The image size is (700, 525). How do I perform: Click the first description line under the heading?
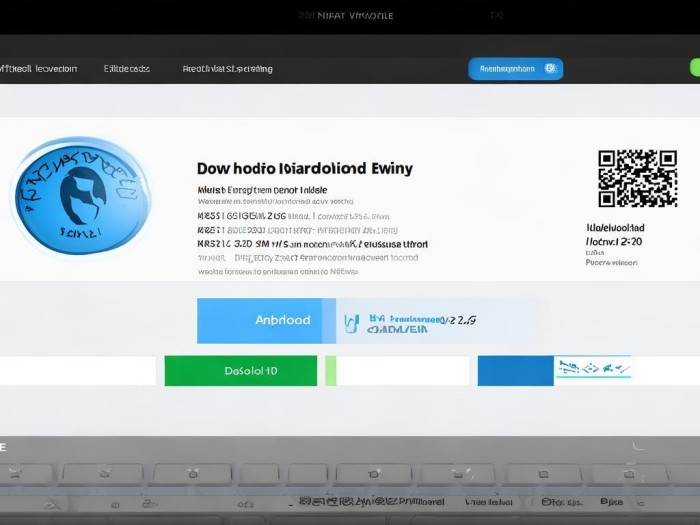[262, 188]
